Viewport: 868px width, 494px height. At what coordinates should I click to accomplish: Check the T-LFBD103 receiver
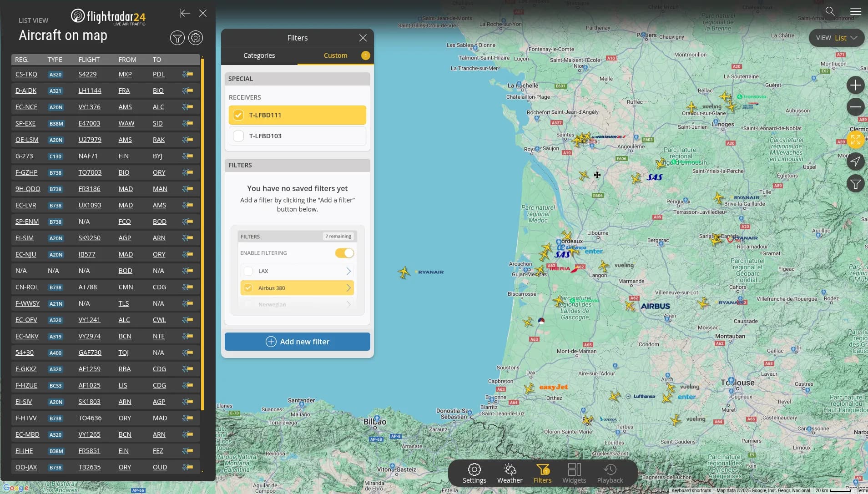[238, 136]
